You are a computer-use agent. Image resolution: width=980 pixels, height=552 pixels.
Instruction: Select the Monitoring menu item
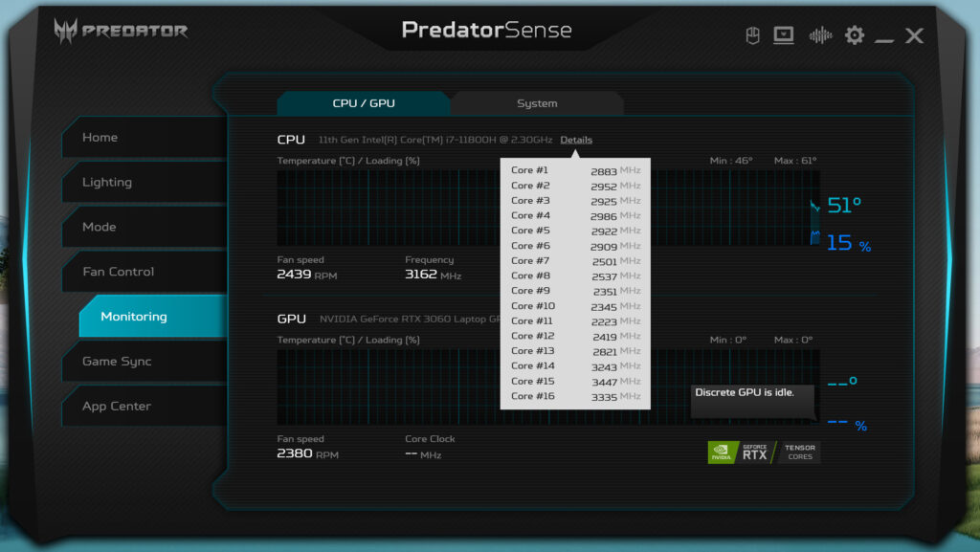[153, 317]
